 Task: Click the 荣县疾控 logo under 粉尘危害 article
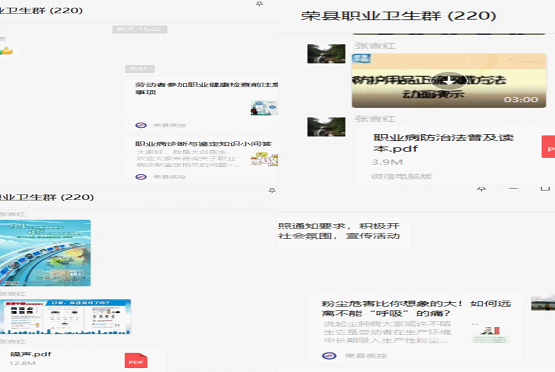pyautogui.click(x=329, y=355)
